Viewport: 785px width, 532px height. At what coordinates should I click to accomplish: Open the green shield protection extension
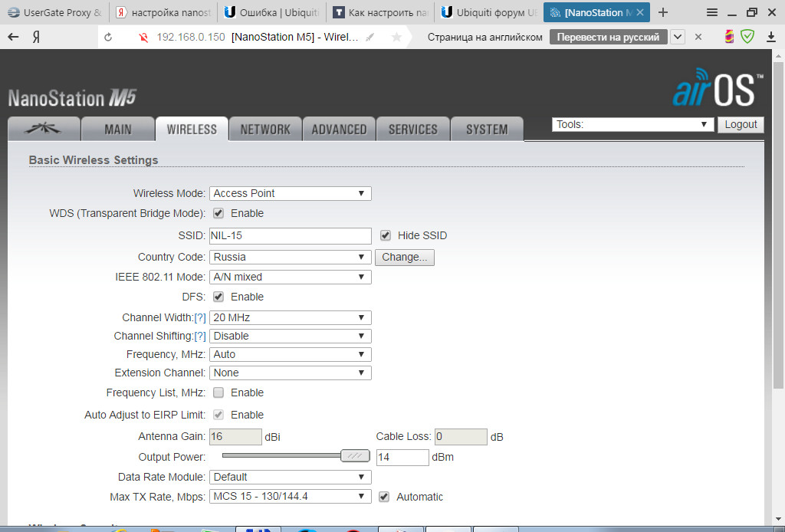click(747, 37)
